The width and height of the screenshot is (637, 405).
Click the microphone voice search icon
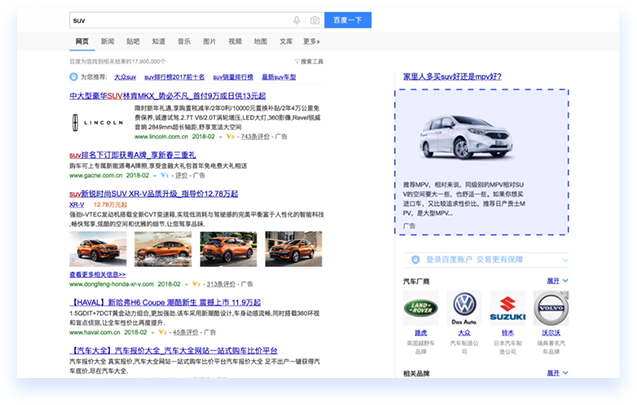[297, 20]
